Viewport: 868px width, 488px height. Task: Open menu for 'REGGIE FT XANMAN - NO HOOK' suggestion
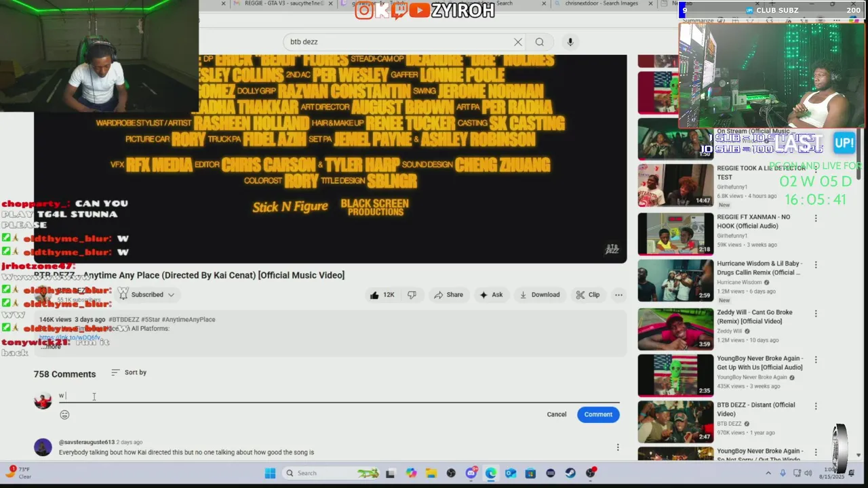pos(816,218)
